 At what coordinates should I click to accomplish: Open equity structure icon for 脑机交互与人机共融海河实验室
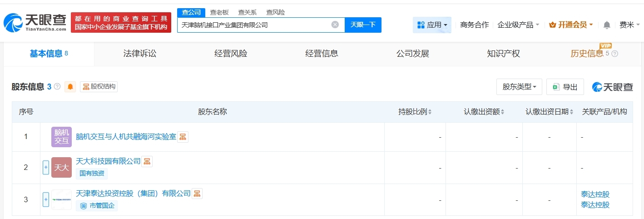[x=183, y=137]
